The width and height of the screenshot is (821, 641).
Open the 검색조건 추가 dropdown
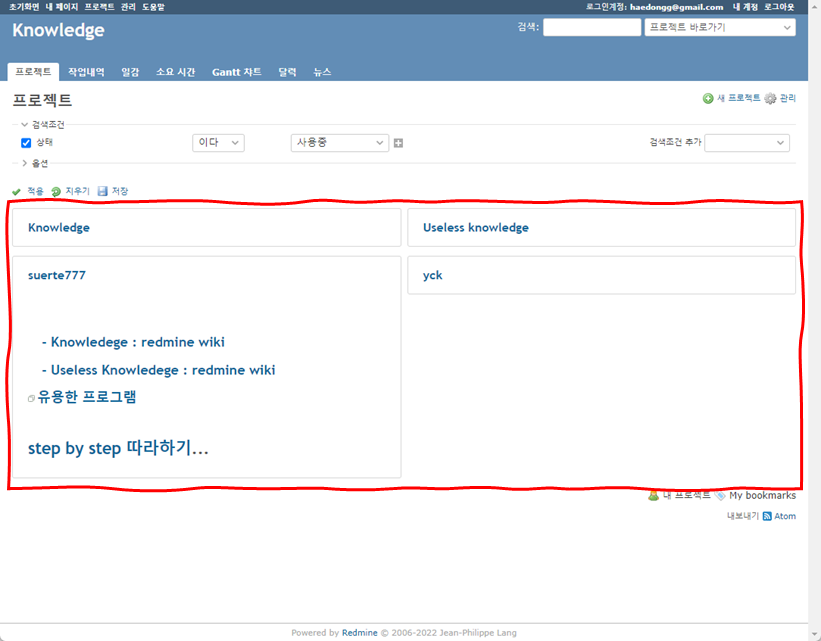747,143
